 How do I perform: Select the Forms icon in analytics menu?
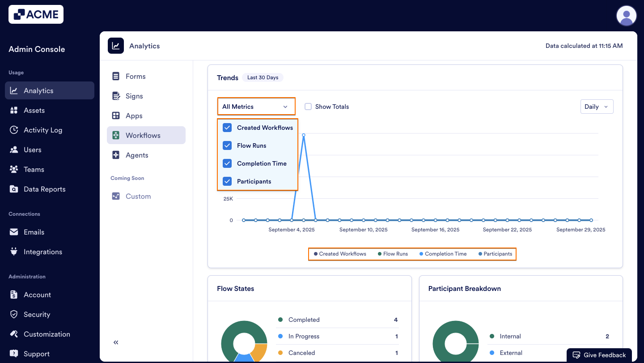115,76
